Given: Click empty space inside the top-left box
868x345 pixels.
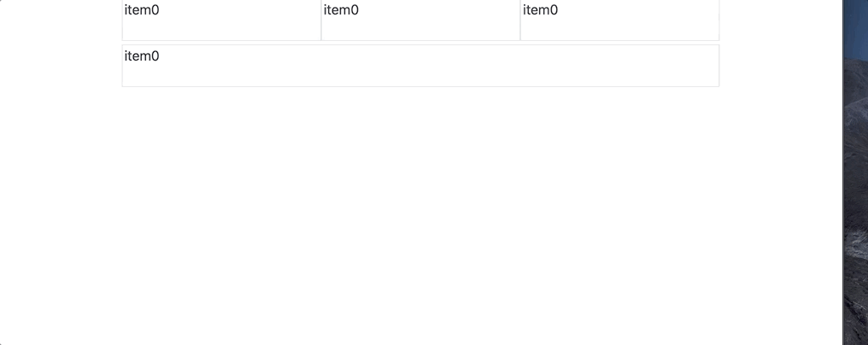Looking at the screenshot, I should point(256,26).
